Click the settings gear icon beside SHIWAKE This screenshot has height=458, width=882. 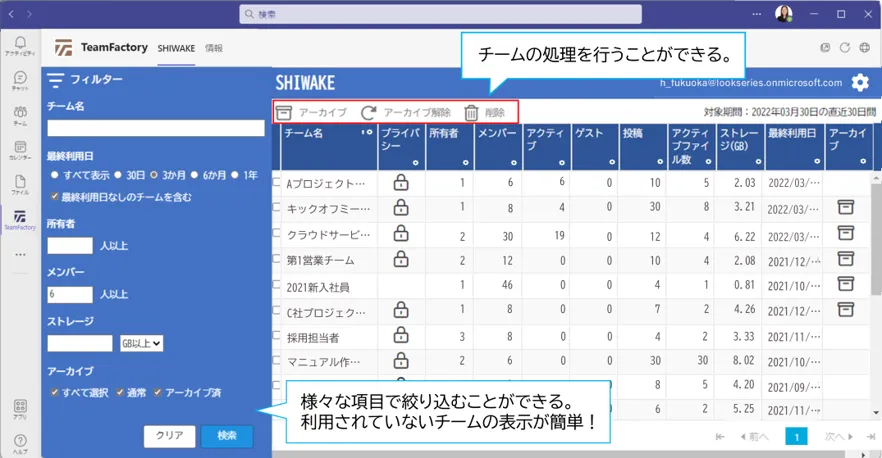[x=860, y=83]
